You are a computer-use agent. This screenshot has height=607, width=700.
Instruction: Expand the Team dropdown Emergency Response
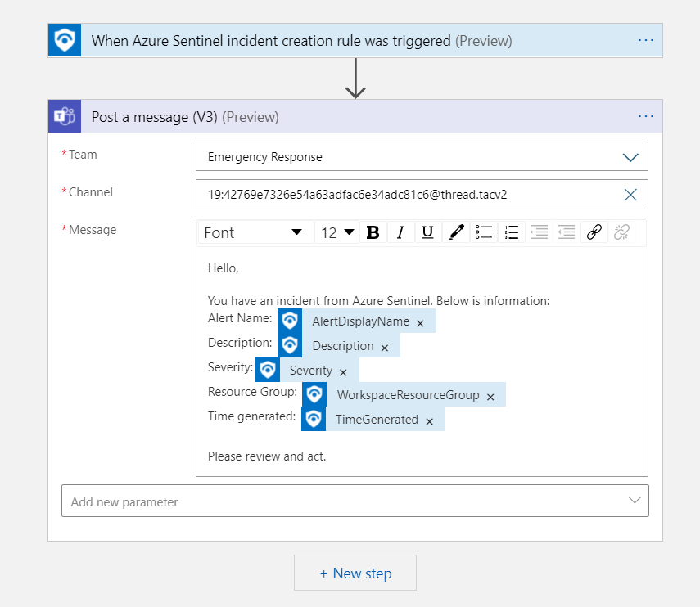pyautogui.click(x=630, y=157)
